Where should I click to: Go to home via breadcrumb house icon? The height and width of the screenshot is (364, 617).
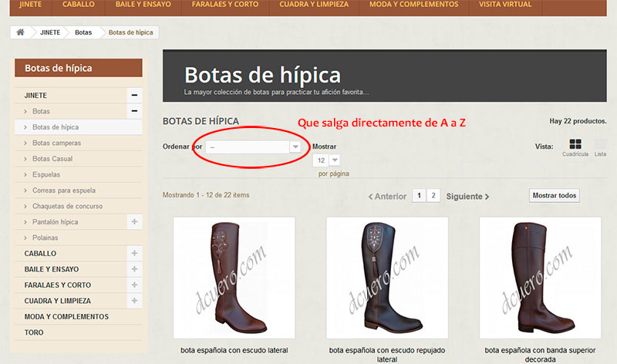[20, 32]
